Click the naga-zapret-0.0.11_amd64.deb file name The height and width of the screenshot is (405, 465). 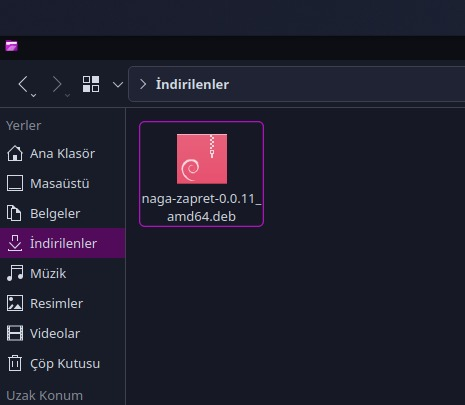pyautogui.click(x=201, y=207)
